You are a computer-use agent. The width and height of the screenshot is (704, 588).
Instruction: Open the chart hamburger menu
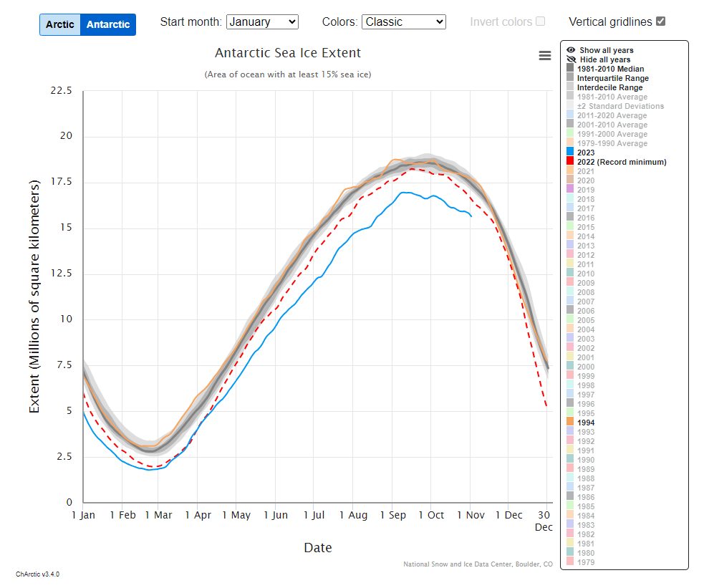tap(545, 56)
